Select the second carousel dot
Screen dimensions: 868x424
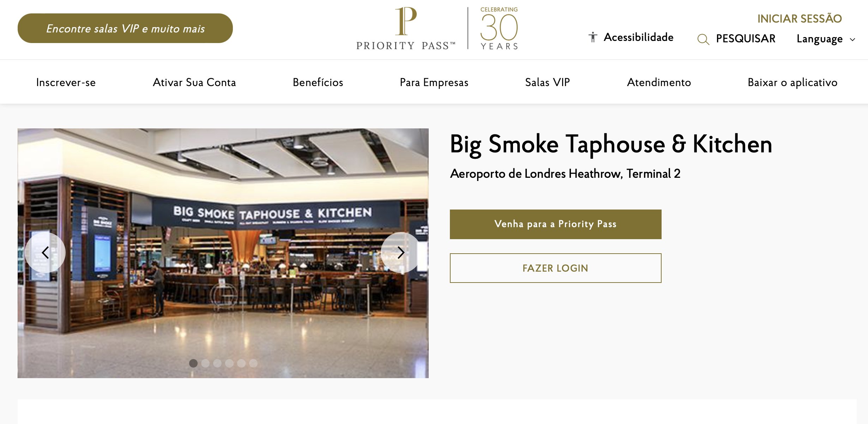pyautogui.click(x=205, y=363)
